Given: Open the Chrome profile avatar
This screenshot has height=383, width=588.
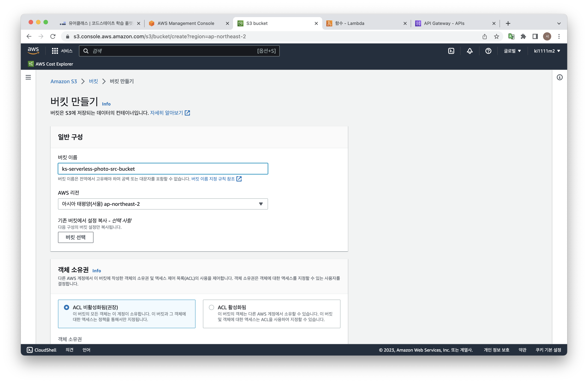Looking at the screenshot, I should point(547,37).
